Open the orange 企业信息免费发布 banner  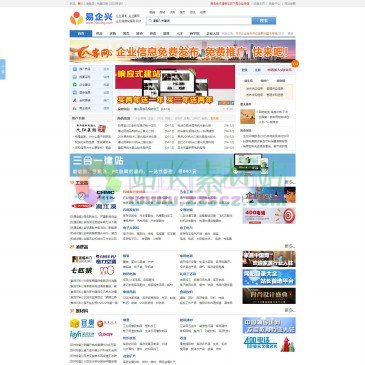(x=182, y=51)
